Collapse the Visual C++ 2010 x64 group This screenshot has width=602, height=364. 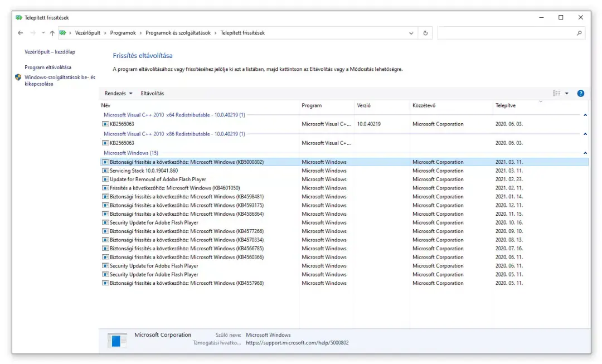[585, 115]
